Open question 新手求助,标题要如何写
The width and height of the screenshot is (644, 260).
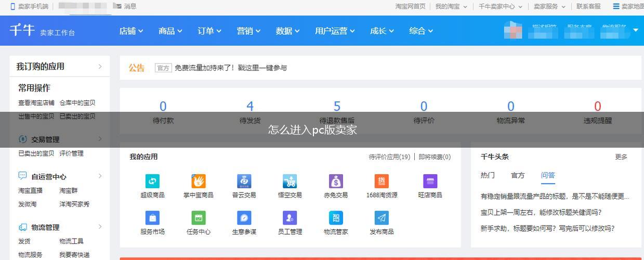[548, 228]
